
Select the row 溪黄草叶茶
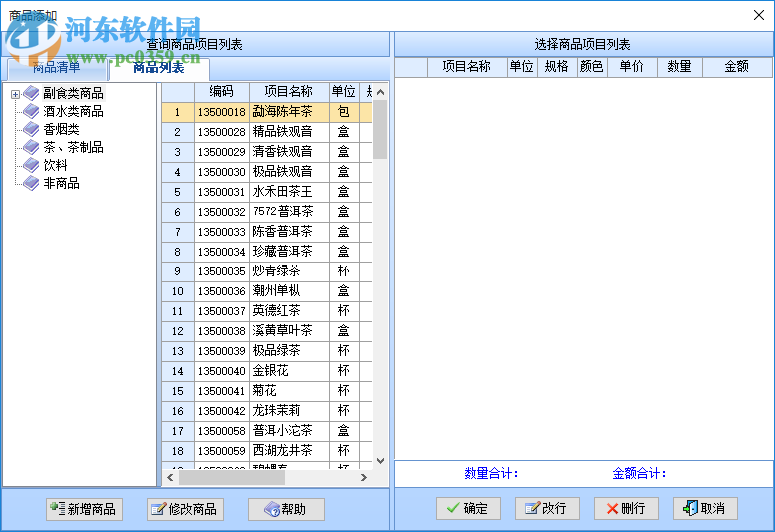(x=267, y=331)
